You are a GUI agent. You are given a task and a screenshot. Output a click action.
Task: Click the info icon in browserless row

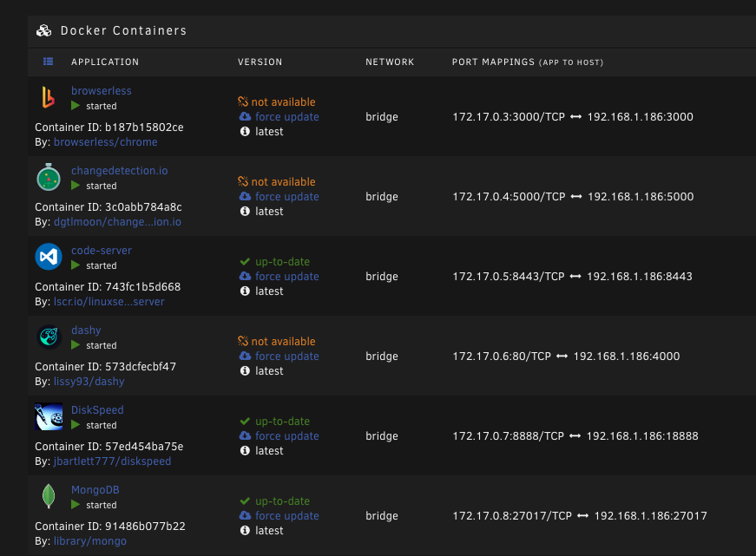[245, 131]
